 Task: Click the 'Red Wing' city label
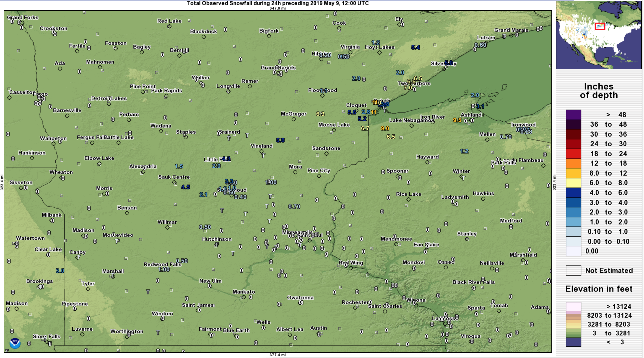351,263
